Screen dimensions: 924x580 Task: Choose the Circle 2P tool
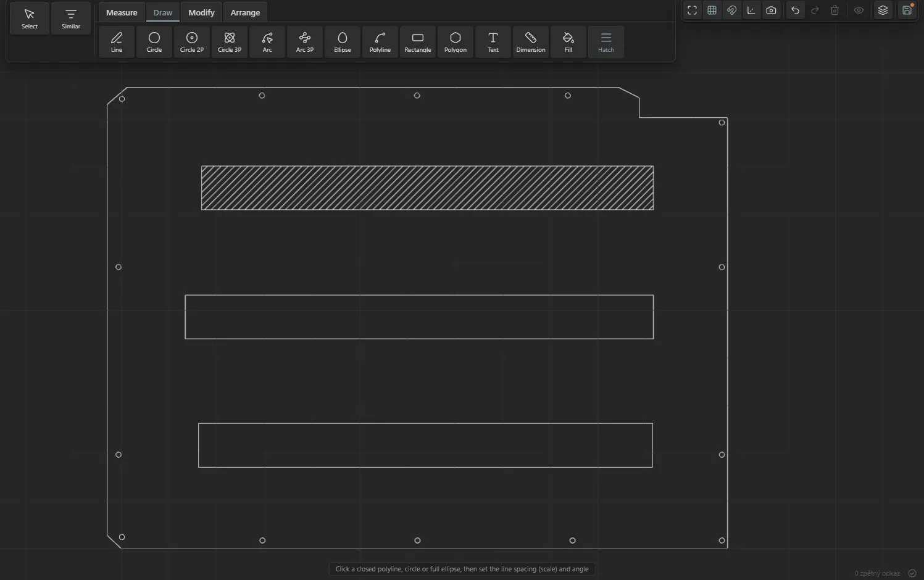pos(192,42)
